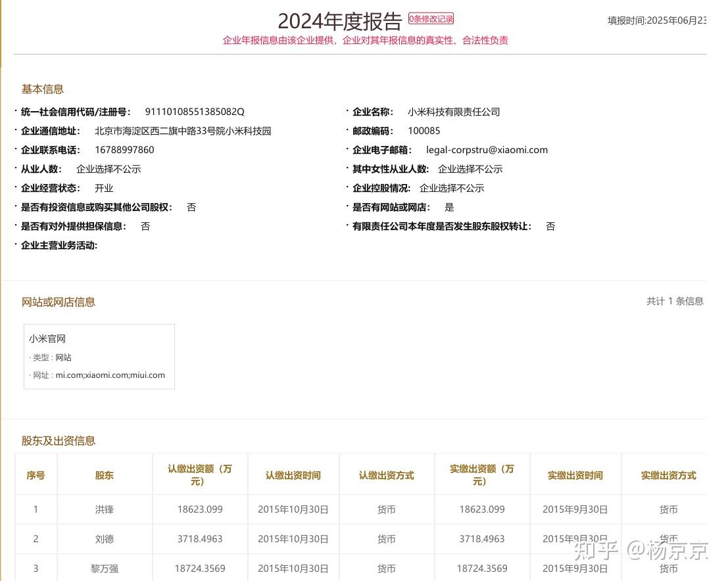Click 是否有网站或网店 value 是

449,207
